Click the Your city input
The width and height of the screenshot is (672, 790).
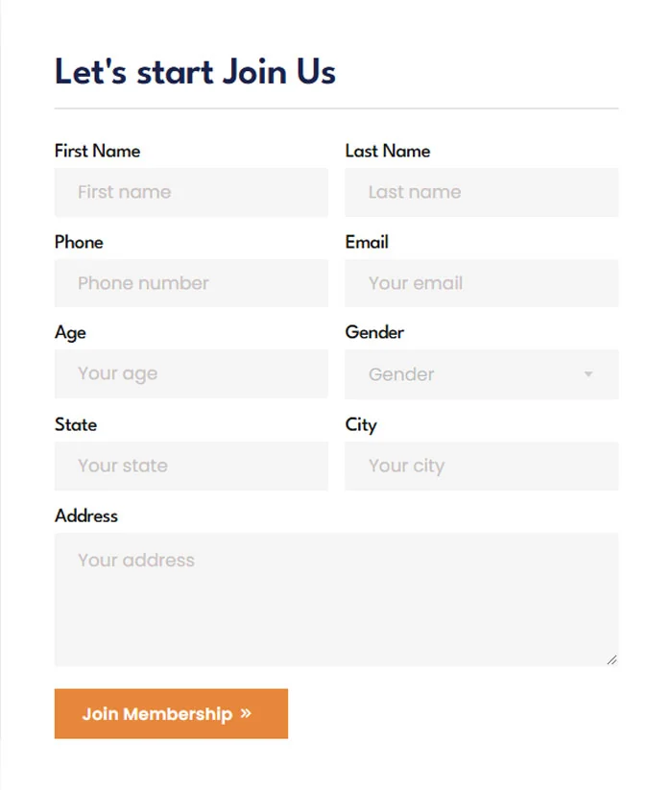coord(482,467)
